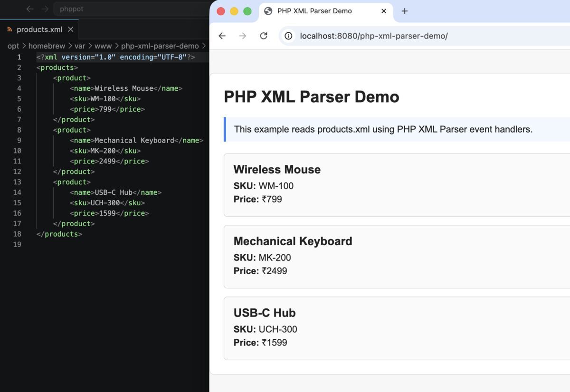Image resolution: width=570 pixels, height=392 pixels.
Task: Click the WM-100 sku line in the editor
Action: coord(105,99)
